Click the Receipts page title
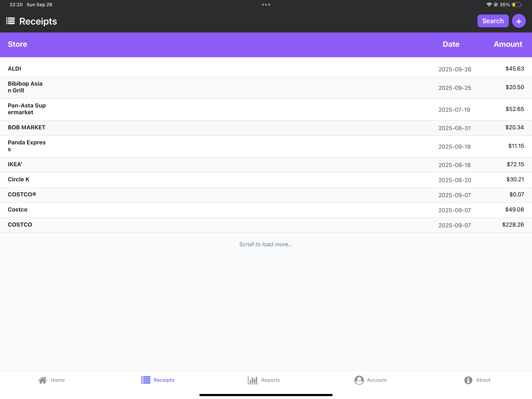 click(38, 21)
